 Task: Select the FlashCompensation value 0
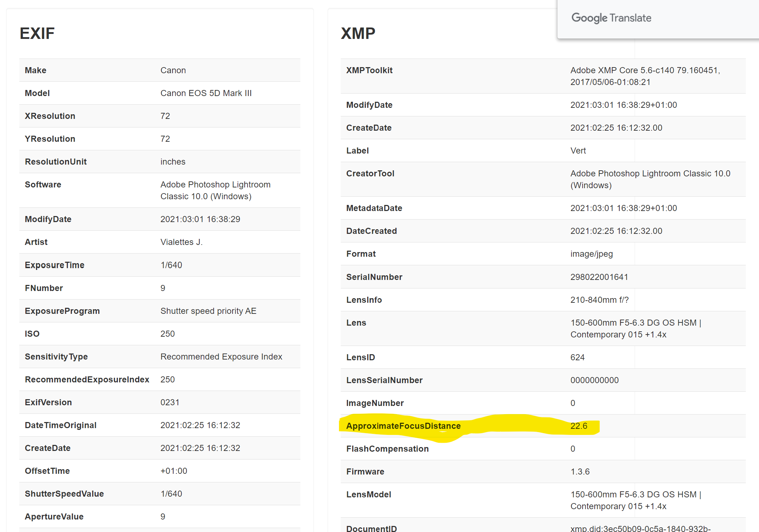pos(573,449)
